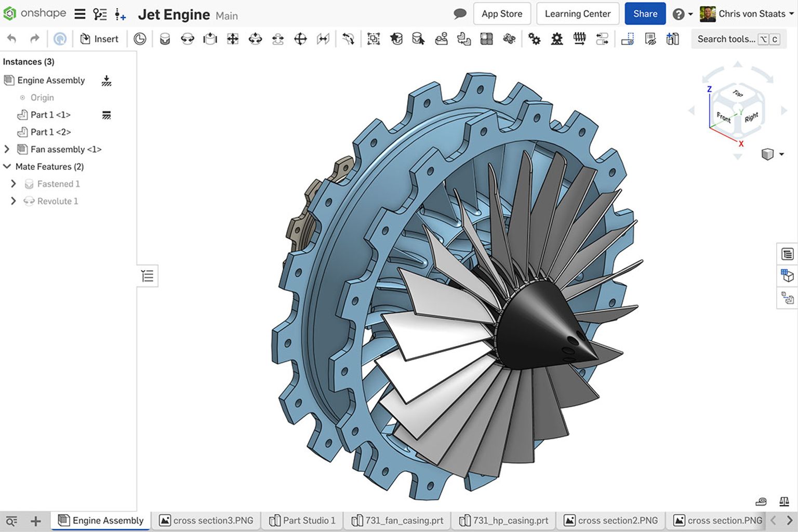Screen dimensions: 798x532
Task: Activate the Group mate tool
Action: tap(374, 38)
